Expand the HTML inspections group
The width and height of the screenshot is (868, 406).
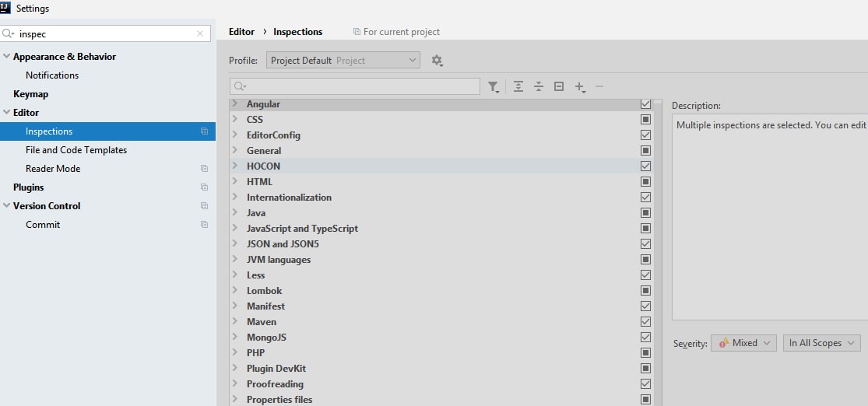[x=235, y=181]
